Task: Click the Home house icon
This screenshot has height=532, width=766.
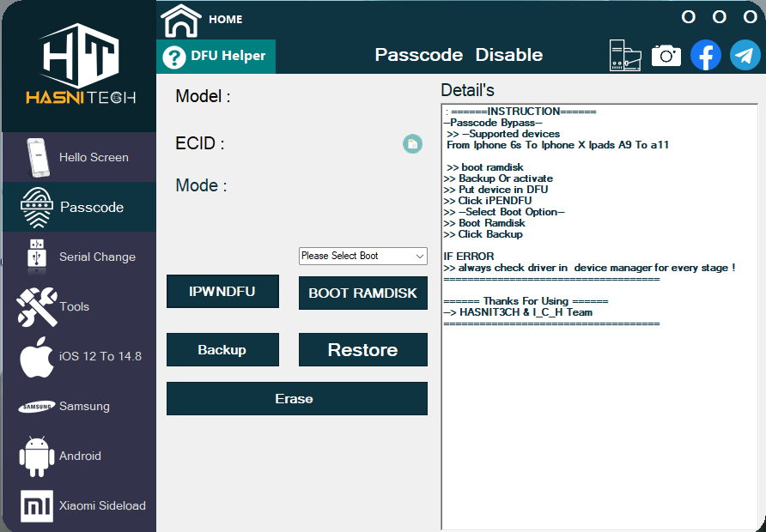Action: coord(180,20)
